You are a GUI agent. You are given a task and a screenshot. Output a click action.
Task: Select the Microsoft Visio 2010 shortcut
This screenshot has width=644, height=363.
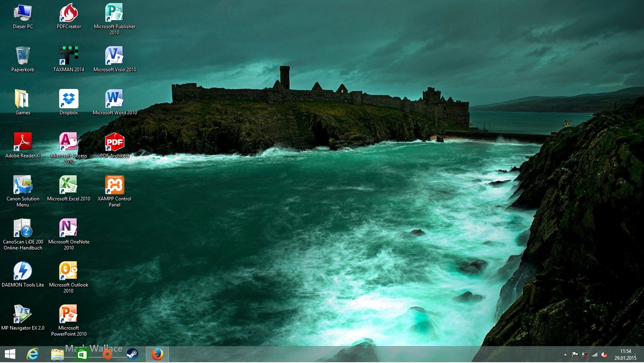[114, 56]
